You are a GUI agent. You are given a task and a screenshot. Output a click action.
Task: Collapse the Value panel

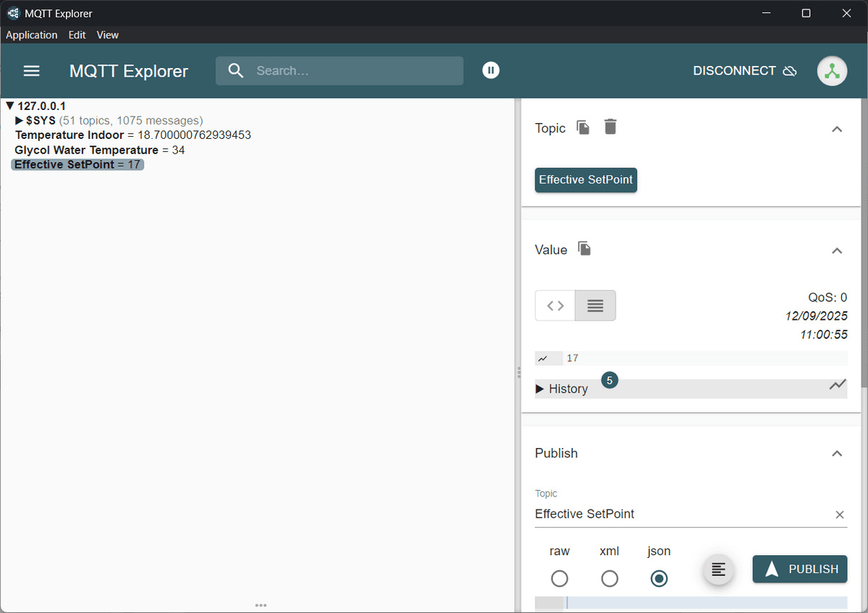837,250
